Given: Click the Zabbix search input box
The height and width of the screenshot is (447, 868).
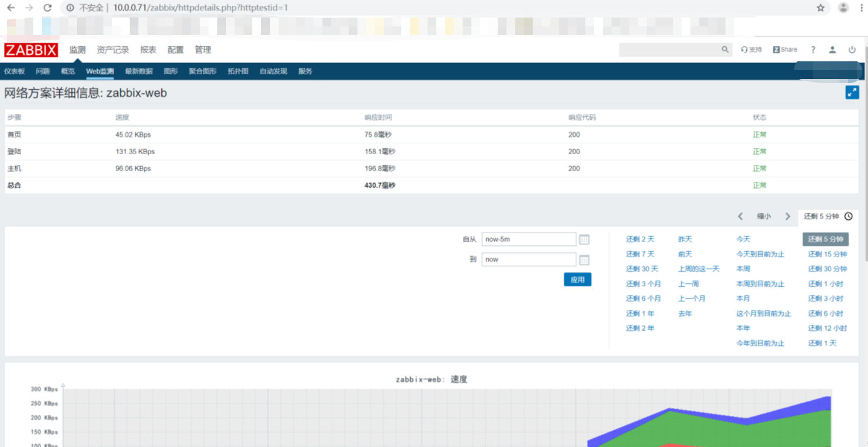Looking at the screenshot, I should coord(669,50).
